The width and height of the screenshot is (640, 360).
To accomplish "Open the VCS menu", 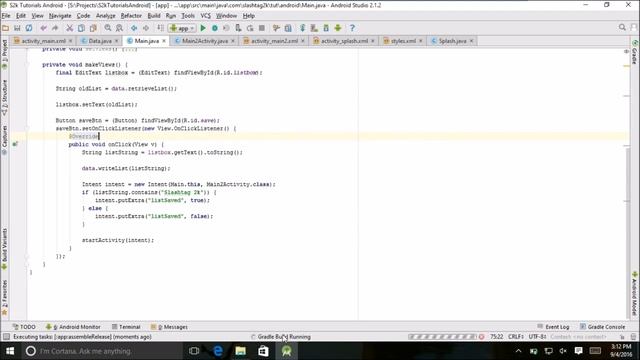I will point(206,16).
